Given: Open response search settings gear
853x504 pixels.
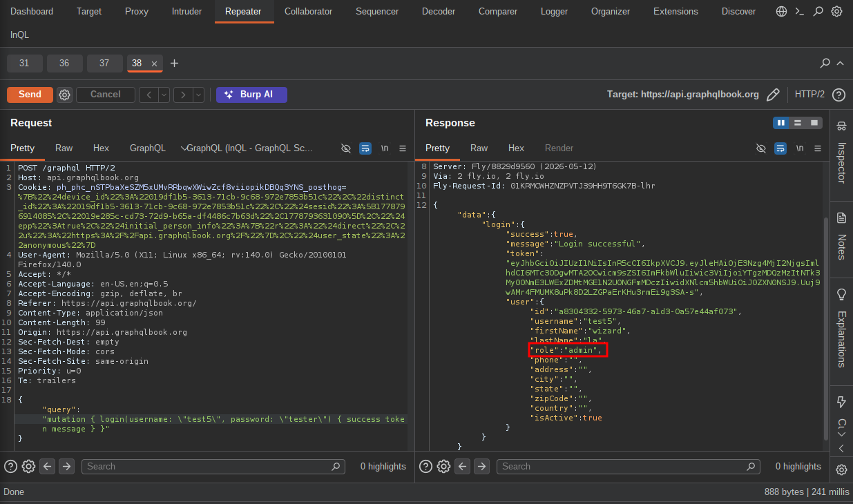Looking at the screenshot, I should click(x=443, y=466).
